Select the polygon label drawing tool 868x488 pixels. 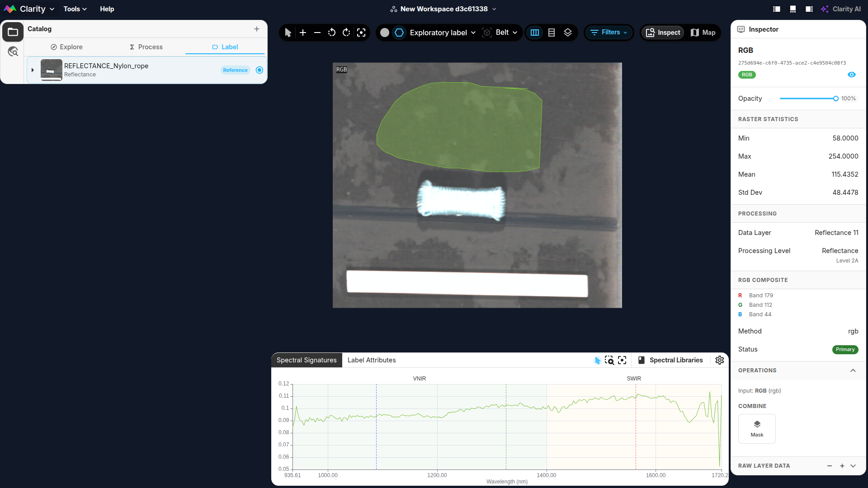point(399,33)
